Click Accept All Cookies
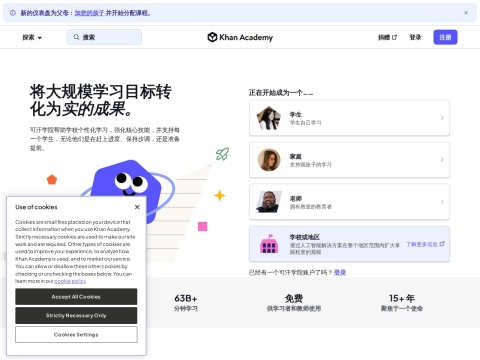This screenshot has height=360, width=480. [76, 297]
